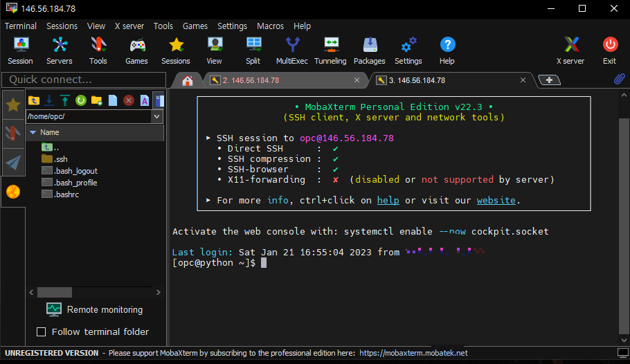Image resolution: width=630 pixels, height=364 pixels.
Task: Click the letter A file icon in SFTP toolbar
Action: pyautogui.click(x=145, y=100)
